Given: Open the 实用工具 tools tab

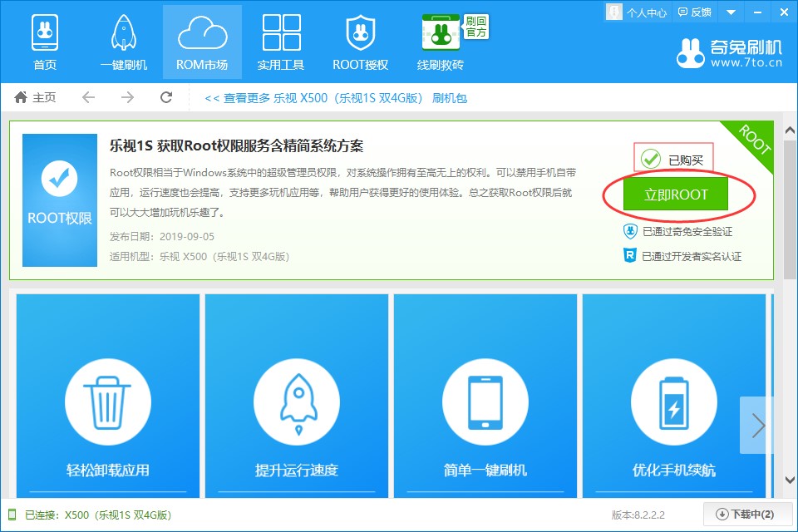Looking at the screenshot, I should (281, 42).
